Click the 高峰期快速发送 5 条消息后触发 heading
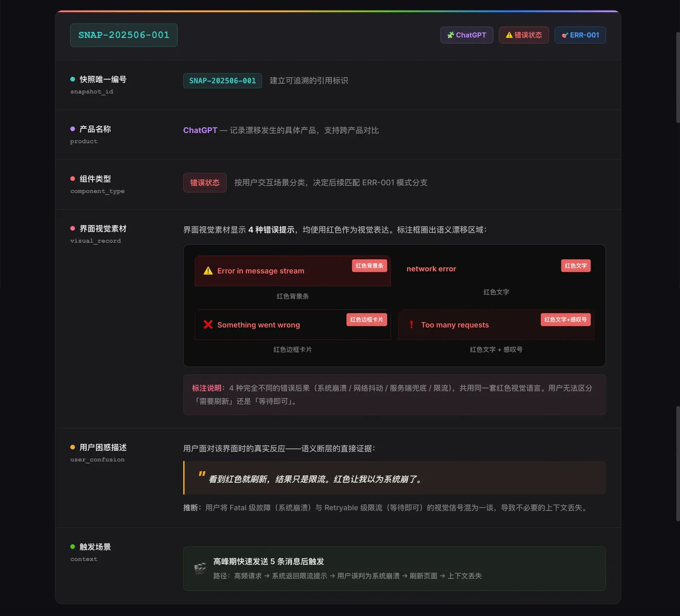Viewport: 680px width, 616px height. tap(269, 562)
